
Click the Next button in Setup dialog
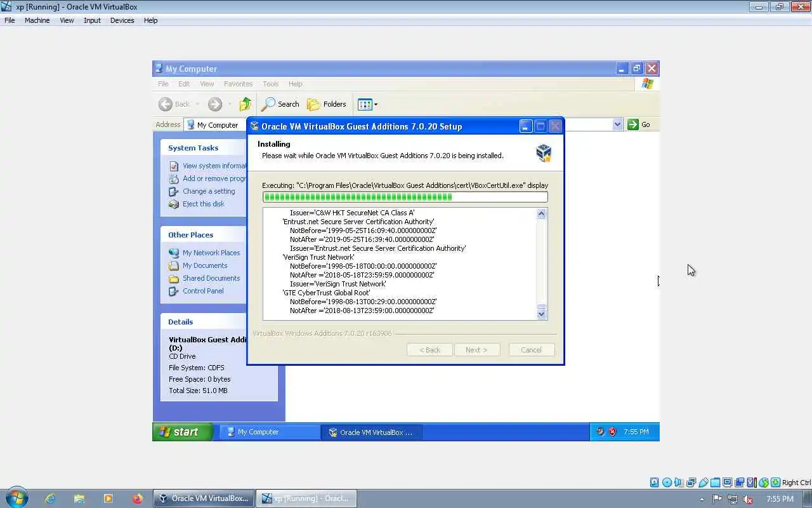pos(476,350)
